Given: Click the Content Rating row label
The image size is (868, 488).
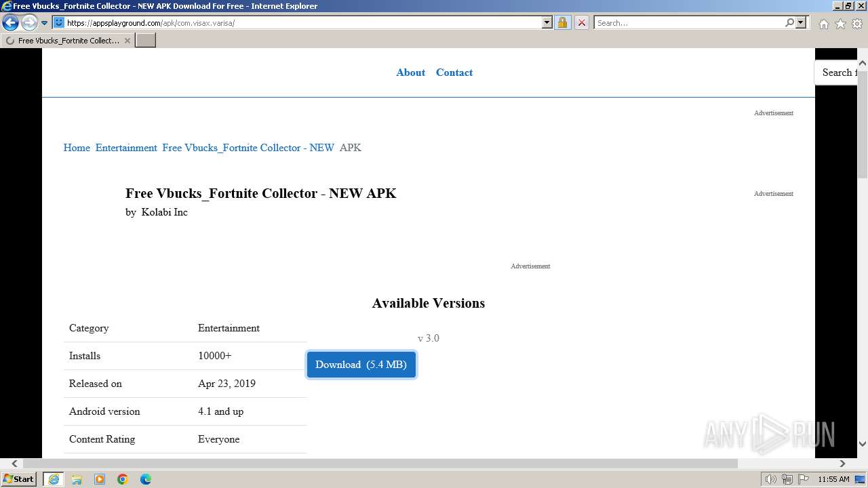Looking at the screenshot, I should pyautogui.click(x=102, y=439).
